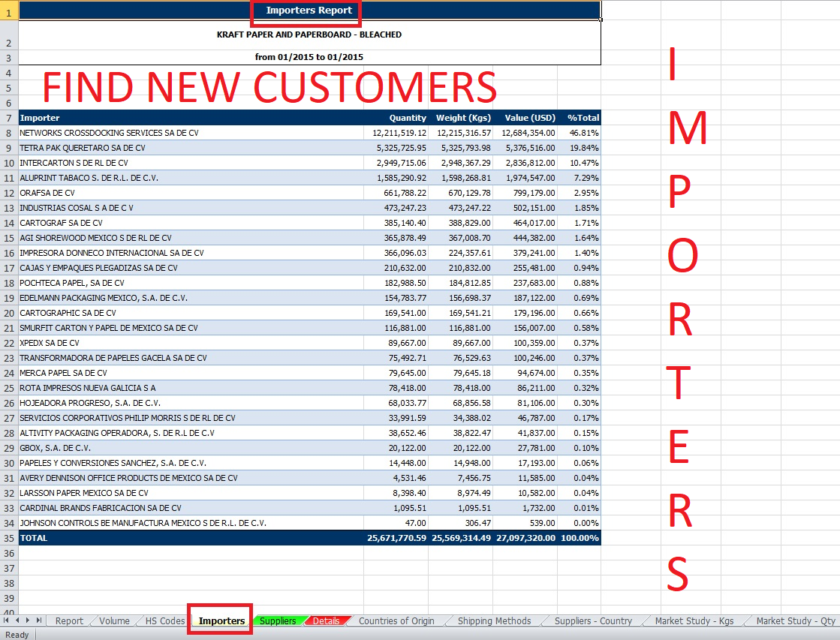This screenshot has width=840, height=640.
Task: Select the HS Codes sheet tab
Action: pos(162,621)
